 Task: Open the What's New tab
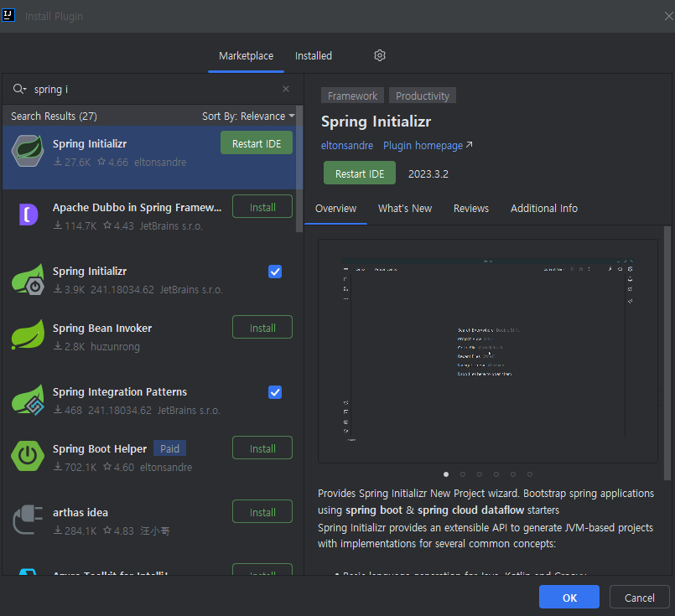click(x=405, y=208)
